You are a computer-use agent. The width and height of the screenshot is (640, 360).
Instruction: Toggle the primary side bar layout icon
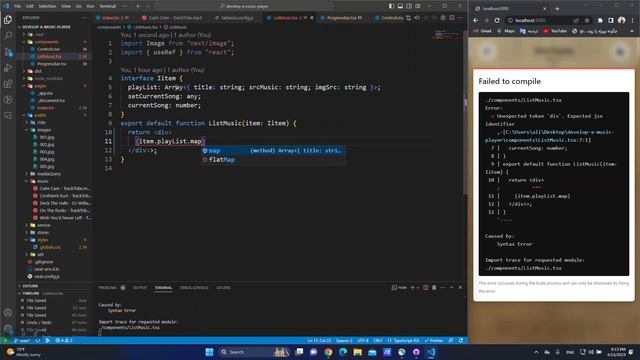coord(391,6)
